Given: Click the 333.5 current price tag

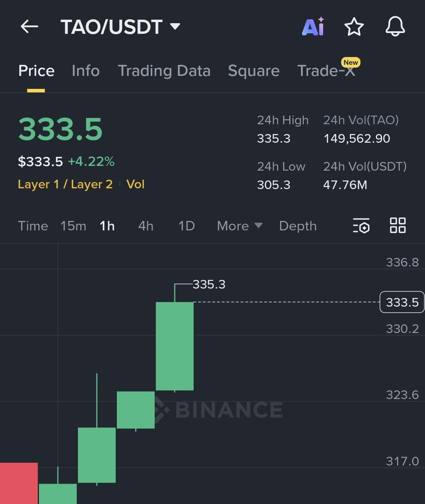Looking at the screenshot, I should point(401,302).
